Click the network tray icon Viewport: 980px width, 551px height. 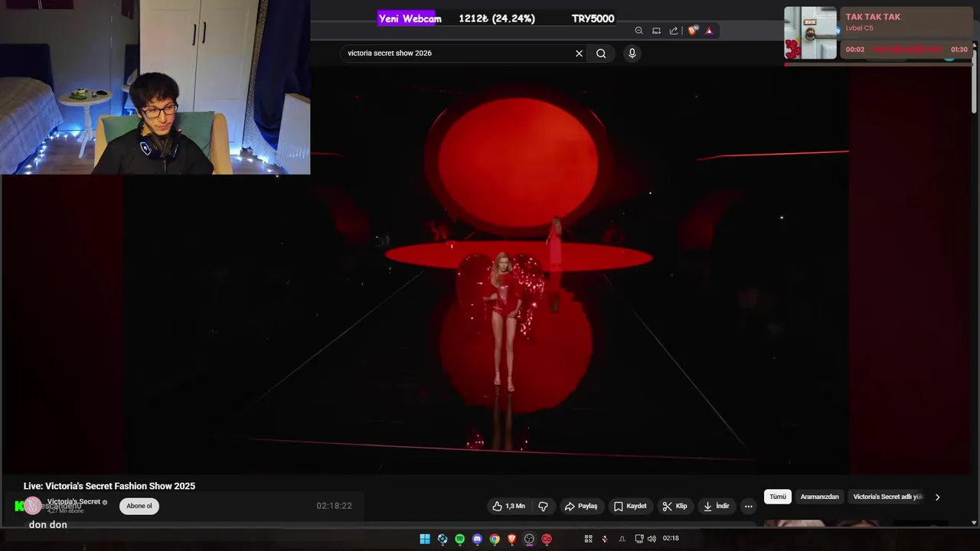pyautogui.click(x=639, y=539)
